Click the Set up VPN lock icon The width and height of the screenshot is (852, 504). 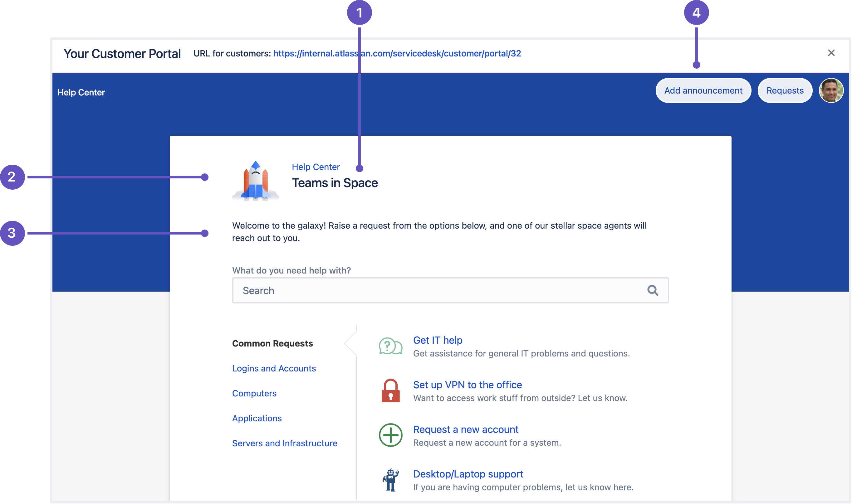click(x=390, y=390)
